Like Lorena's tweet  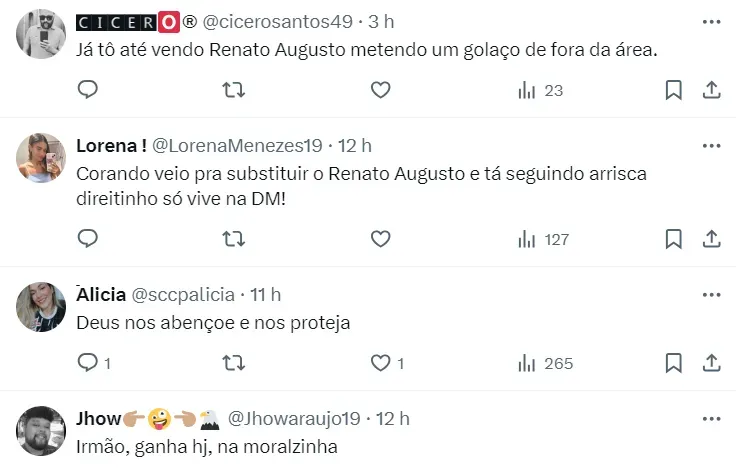380,239
